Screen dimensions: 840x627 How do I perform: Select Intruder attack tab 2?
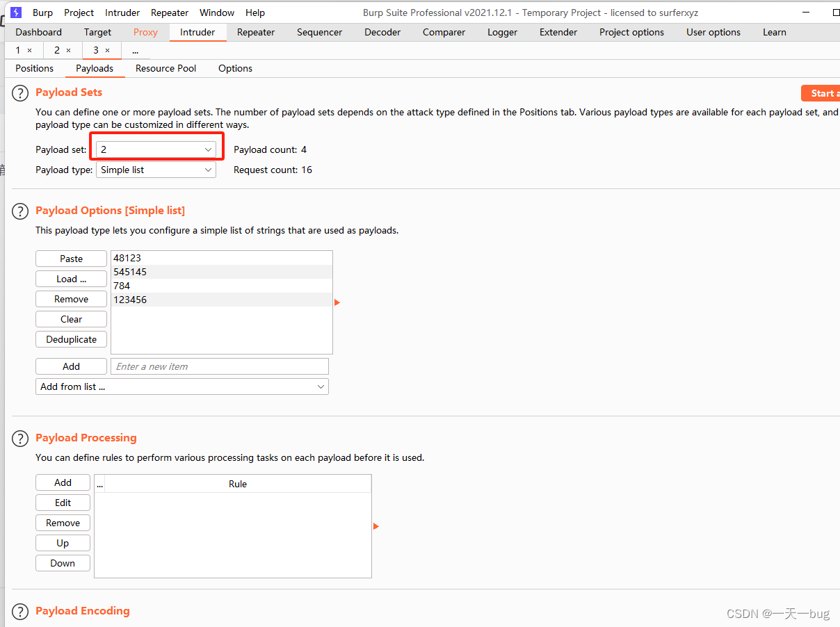point(57,50)
